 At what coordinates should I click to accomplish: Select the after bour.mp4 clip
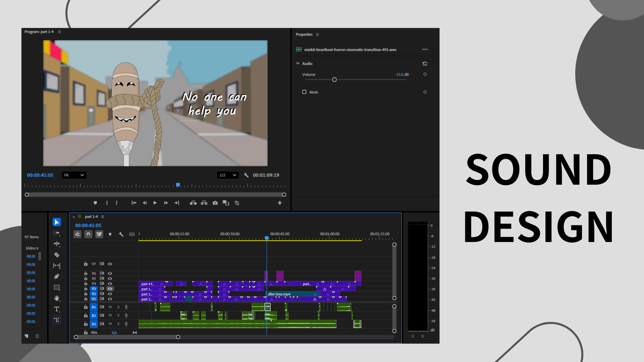click(293, 294)
